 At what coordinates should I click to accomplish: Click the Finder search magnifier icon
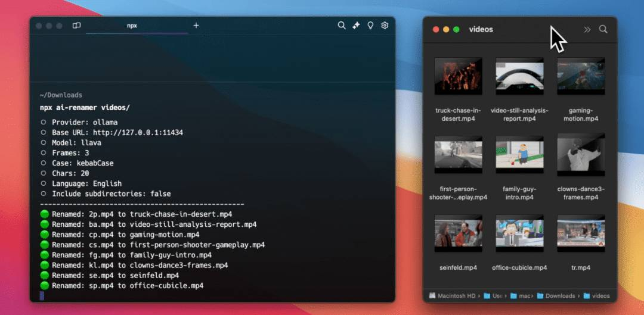(603, 29)
